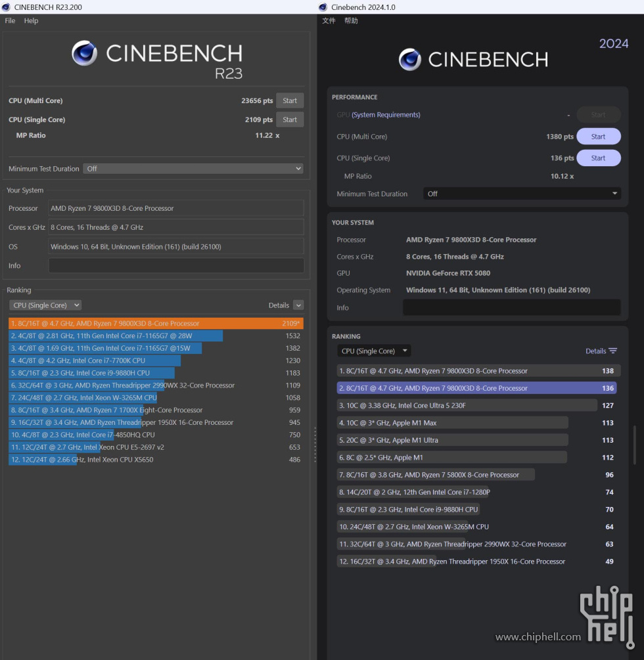The width and height of the screenshot is (644, 660).
Task: Open the 文件 menu in Cinebench 2024
Action: coord(329,21)
